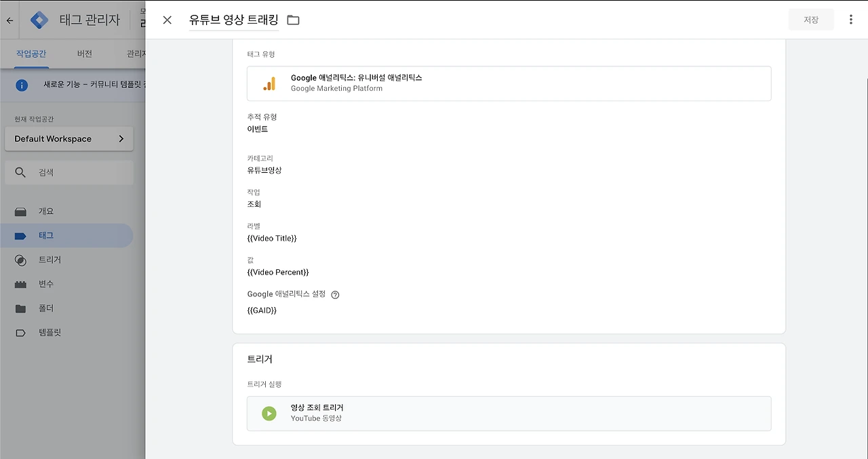Click the folder icon beside the tag name
This screenshot has height=459, width=868.
click(293, 20)
